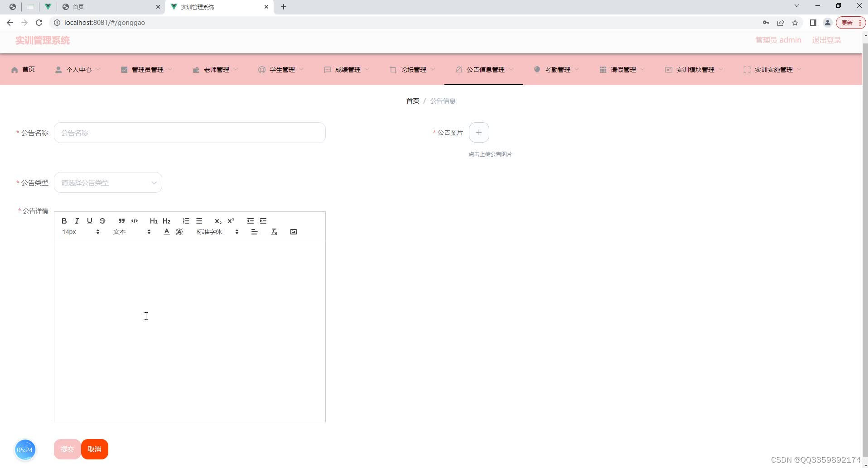
Task: Expand the 公告信息管理 menu
Action: point(484,69)
